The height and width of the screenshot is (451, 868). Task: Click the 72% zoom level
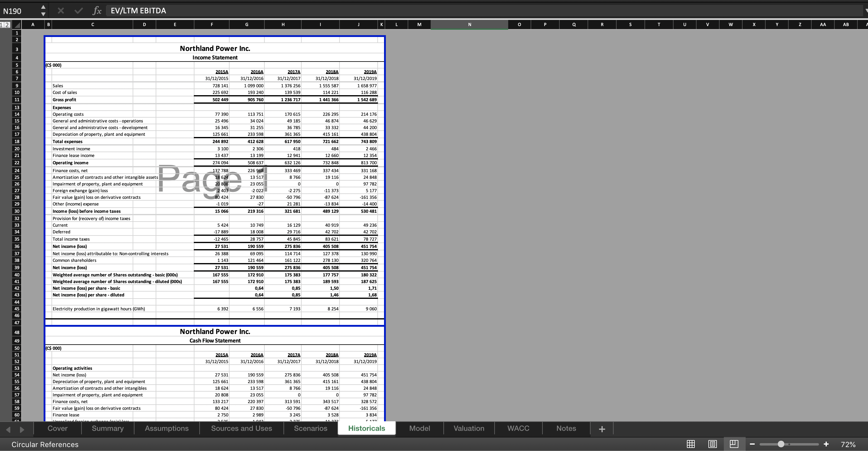(x=848, y=445)
